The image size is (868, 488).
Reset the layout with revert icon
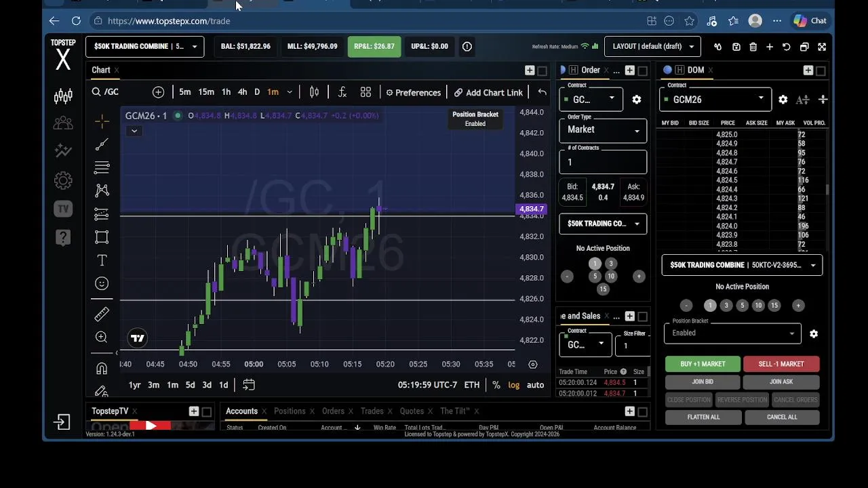click(x=787, y=47)
